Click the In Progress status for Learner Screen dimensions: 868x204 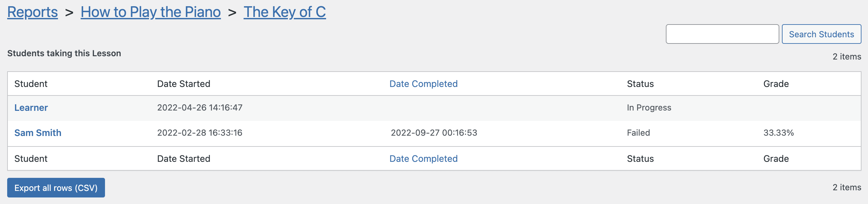tap(649, 108)
